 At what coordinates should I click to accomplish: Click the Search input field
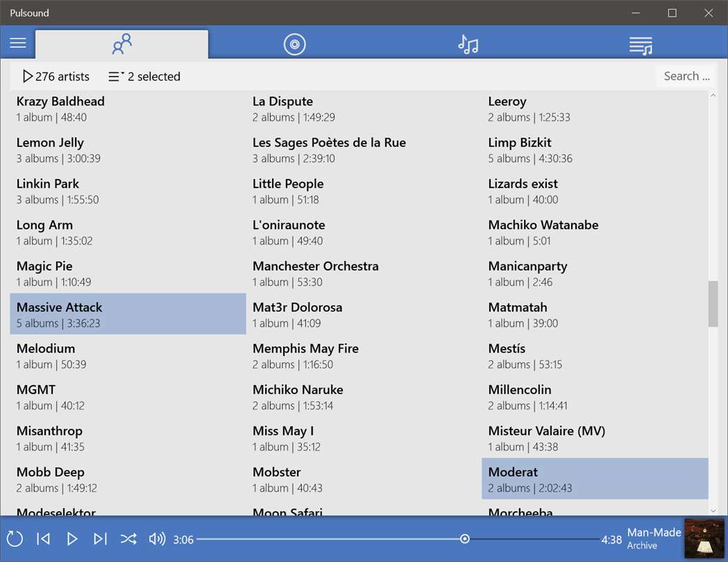(x=686, y=76)
